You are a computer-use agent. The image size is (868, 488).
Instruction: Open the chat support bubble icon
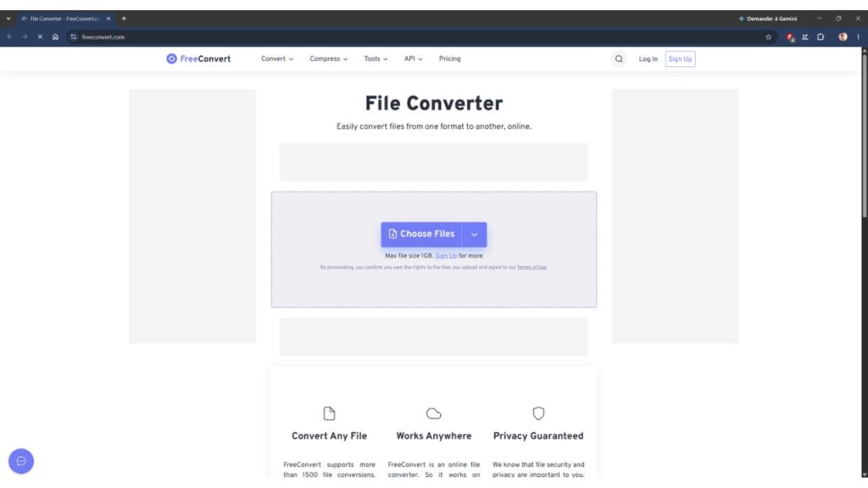(x=21, y=461)
